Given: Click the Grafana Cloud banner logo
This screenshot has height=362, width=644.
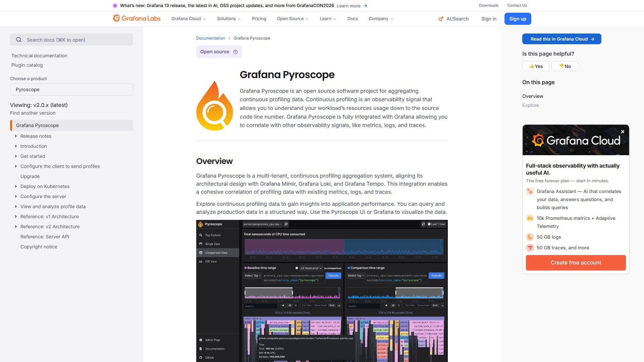Looking at the screenshot, I should coord(576,140).
